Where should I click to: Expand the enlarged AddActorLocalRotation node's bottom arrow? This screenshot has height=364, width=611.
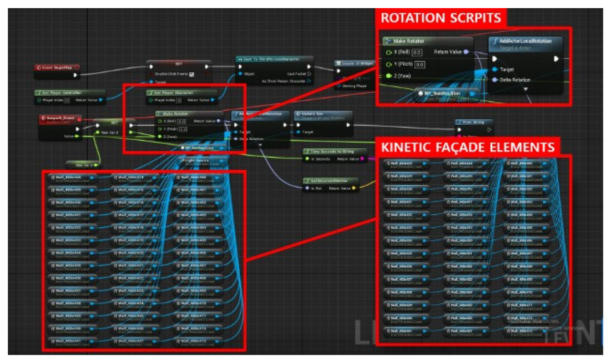[x=526, y=89]
